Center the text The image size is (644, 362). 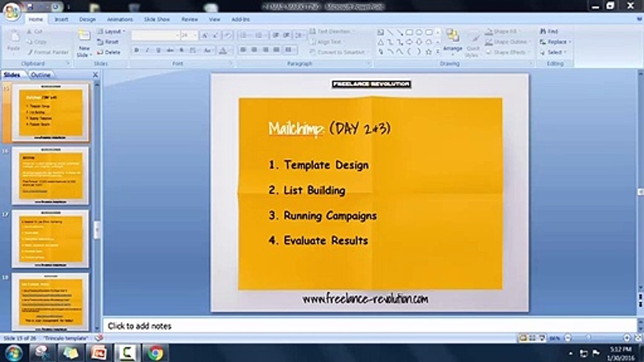click(x=255, y=50)
